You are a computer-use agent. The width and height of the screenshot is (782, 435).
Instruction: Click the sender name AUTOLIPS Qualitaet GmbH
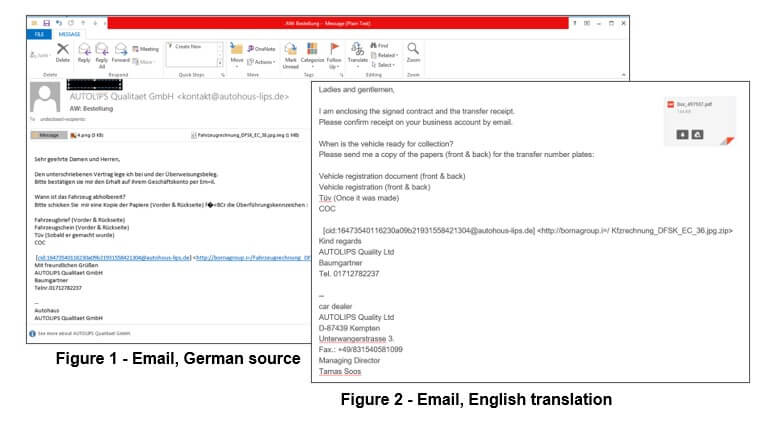click(122, 96)
